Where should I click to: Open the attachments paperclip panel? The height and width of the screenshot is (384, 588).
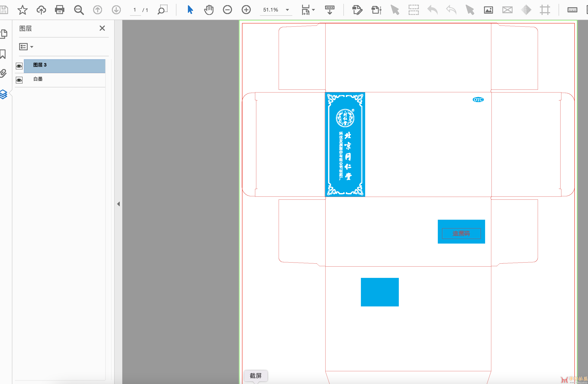[x=3, y=73]
